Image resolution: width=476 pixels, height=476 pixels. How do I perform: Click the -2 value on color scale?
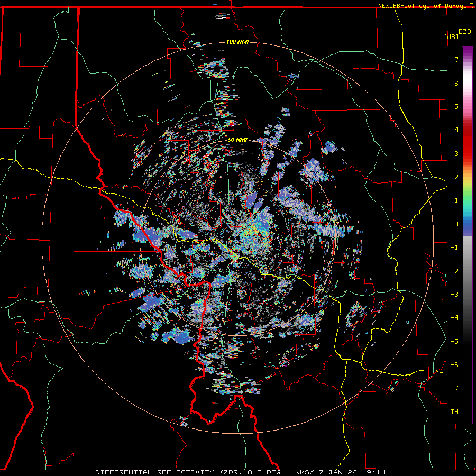(x=454, y=271)
